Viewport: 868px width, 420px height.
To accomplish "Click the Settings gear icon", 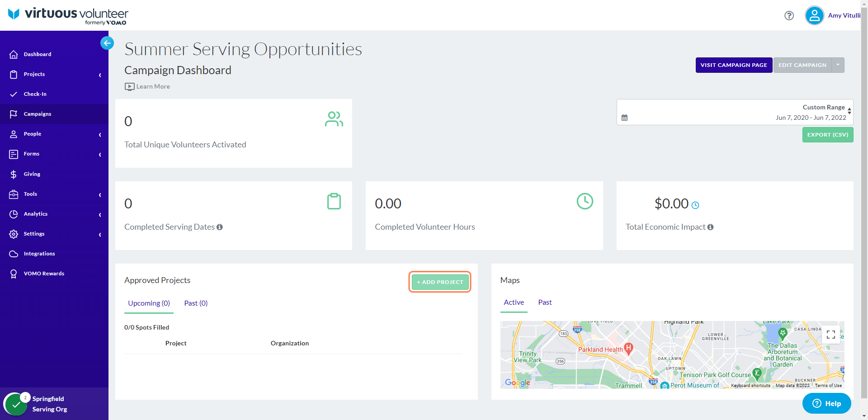I will click(14, 234).
